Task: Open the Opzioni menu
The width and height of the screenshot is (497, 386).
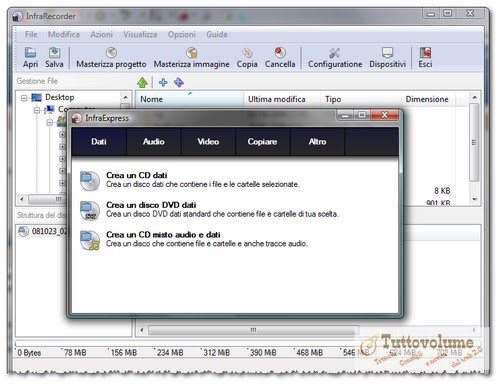Action: (x=182, y=34)
